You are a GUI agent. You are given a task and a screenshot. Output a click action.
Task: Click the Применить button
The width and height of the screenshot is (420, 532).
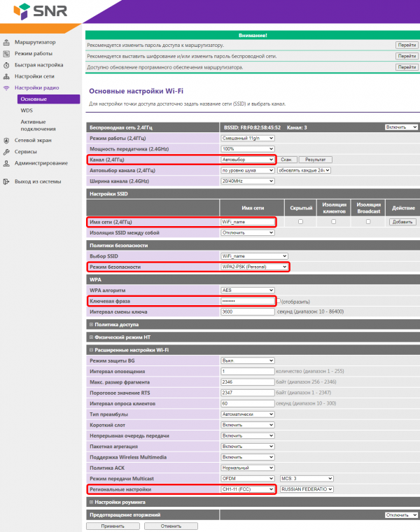coord(113,526)
